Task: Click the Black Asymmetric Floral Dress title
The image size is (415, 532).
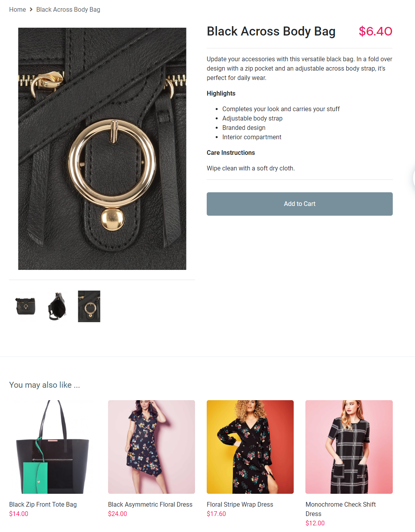Action: click(150, 504)
